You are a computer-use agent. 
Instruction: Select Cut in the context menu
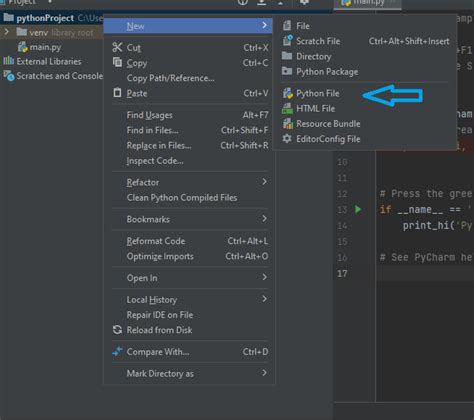pyautogui.click(x=190, y=48)
